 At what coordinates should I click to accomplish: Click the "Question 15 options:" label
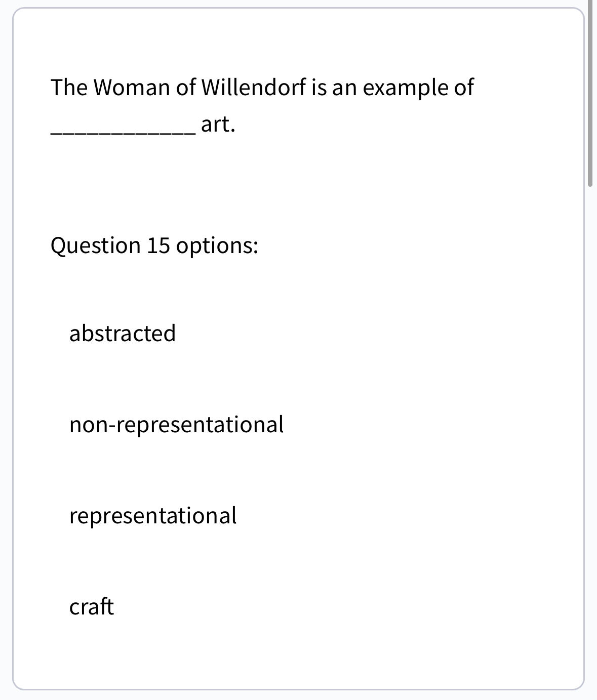tap(154, 245)
